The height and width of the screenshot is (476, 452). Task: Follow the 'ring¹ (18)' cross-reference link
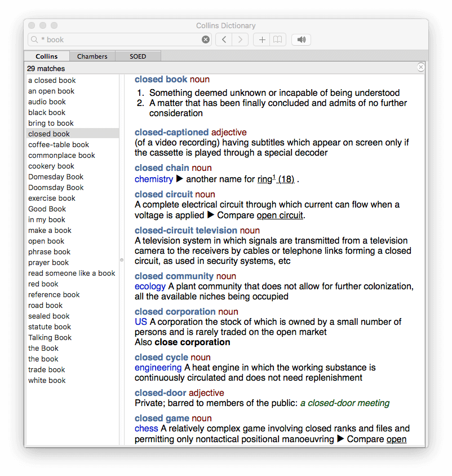point(276,179)
